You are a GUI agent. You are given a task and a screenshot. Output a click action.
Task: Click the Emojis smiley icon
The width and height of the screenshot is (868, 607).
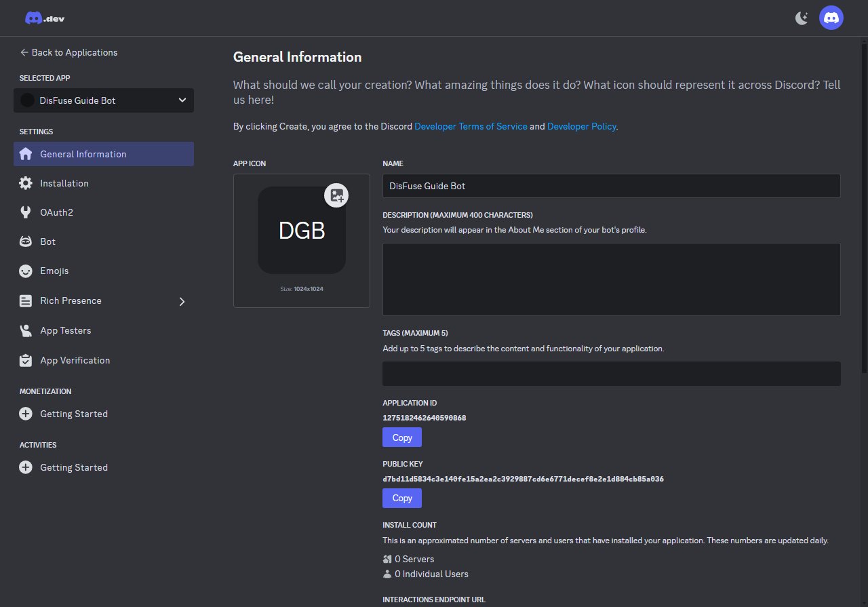click(x=26, y=271)
